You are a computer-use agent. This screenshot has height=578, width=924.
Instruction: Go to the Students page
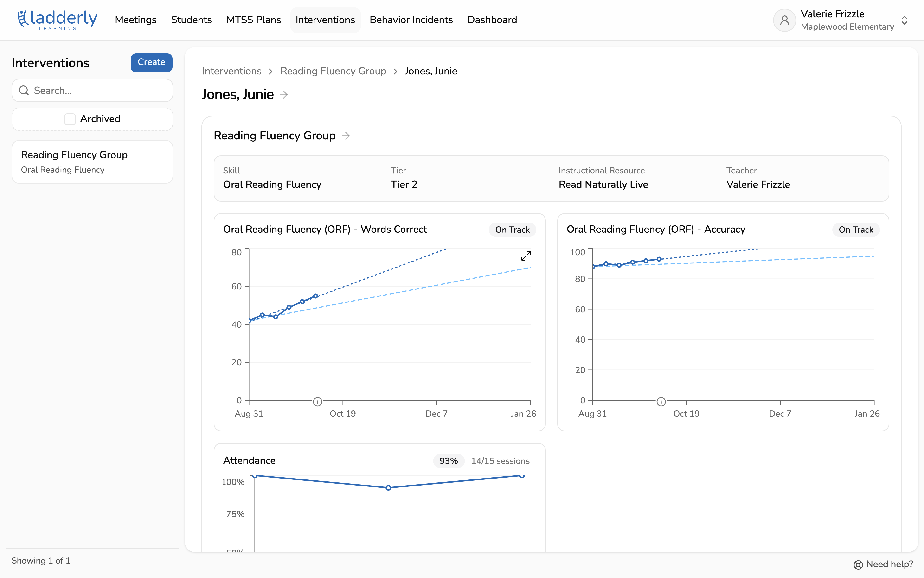[x=191, y=20]
